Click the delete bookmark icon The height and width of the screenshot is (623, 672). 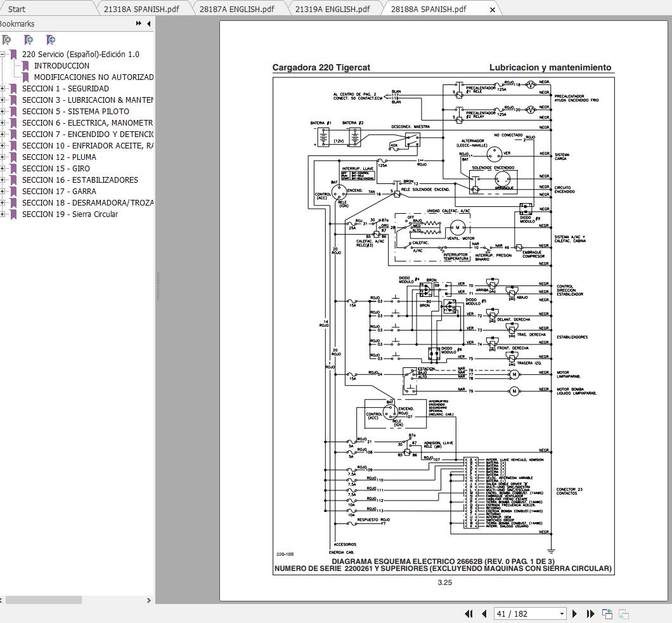[6, 40]
